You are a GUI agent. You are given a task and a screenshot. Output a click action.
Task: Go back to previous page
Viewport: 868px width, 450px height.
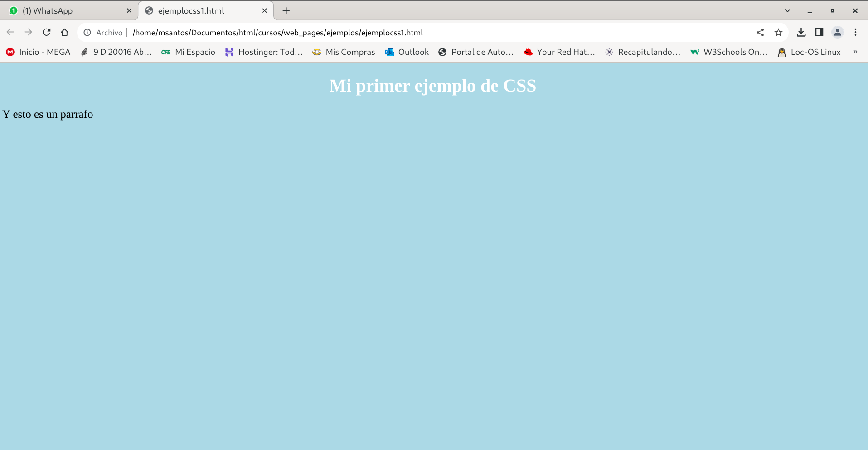point(10,32)
